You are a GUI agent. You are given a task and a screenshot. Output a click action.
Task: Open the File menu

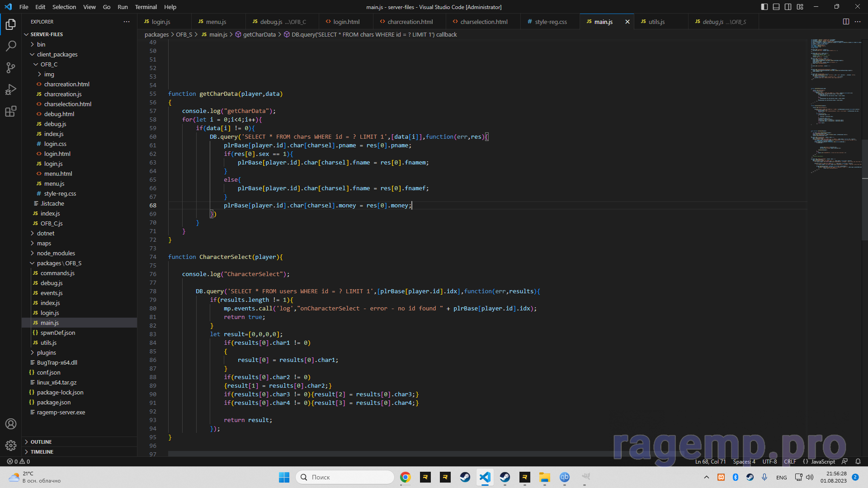coord(24,7)
